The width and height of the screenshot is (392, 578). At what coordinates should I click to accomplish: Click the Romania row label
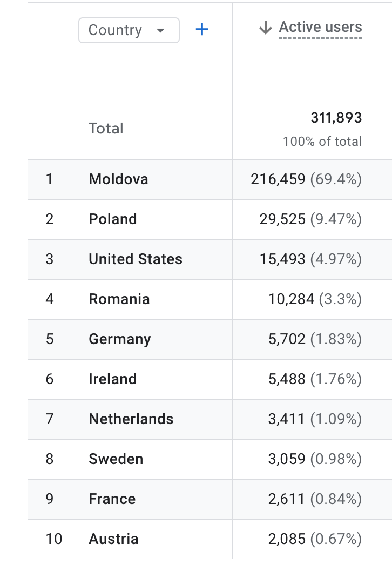[x=119, y=299]
